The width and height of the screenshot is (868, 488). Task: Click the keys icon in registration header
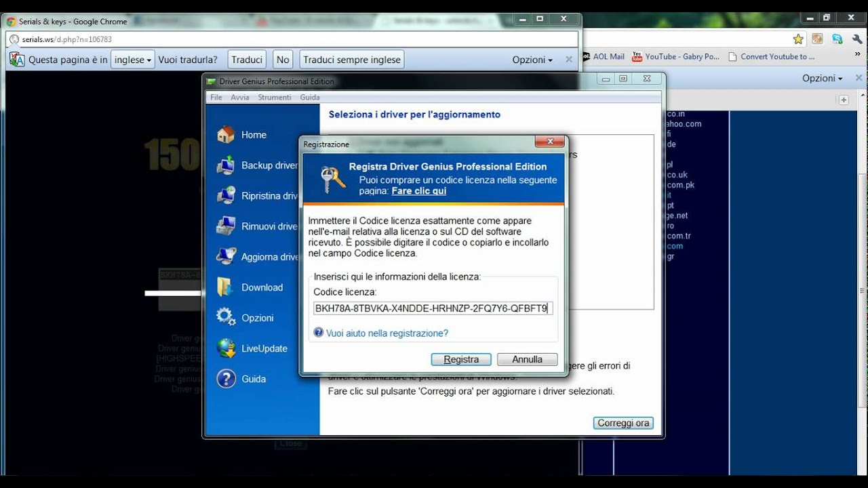point(332,180)
